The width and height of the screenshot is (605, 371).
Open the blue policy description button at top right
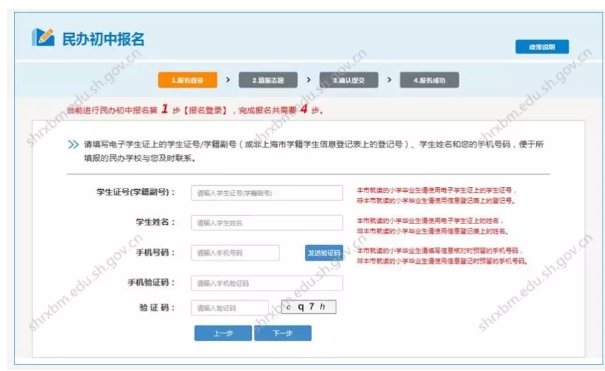point(542,47)
